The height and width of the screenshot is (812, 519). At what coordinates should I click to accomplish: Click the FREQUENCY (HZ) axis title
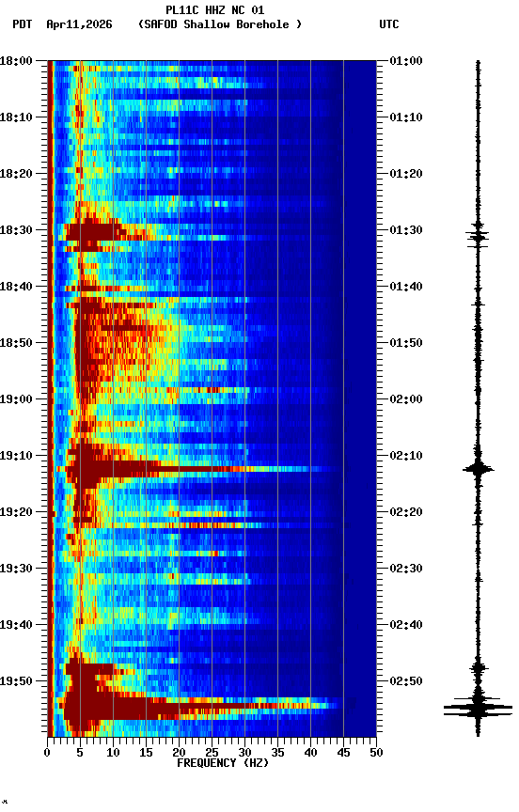[223, 764]
